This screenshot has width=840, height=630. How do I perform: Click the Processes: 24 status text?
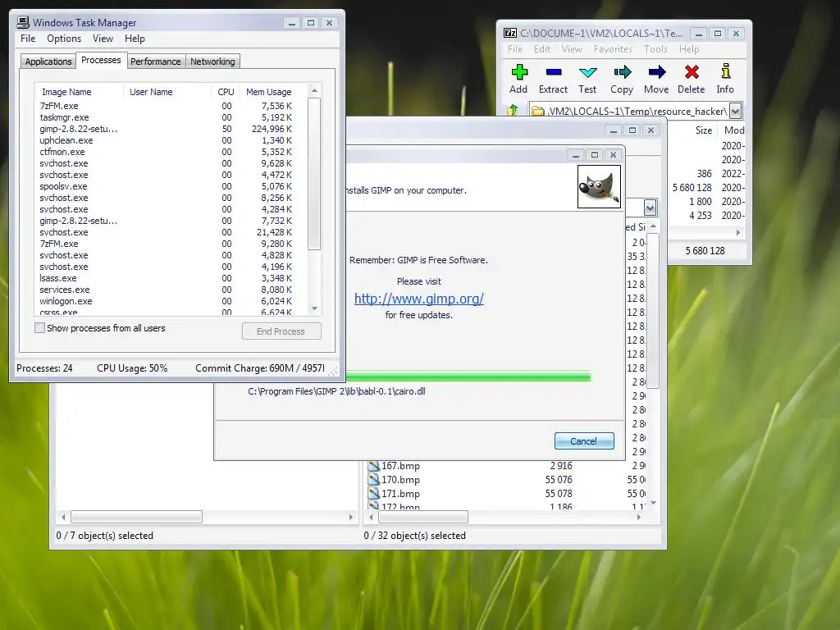coord(44,368)
